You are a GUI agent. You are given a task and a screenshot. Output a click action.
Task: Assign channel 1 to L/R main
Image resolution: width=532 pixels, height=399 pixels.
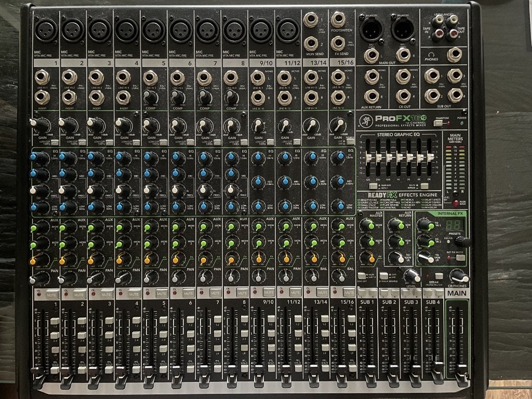pos(55,350)
